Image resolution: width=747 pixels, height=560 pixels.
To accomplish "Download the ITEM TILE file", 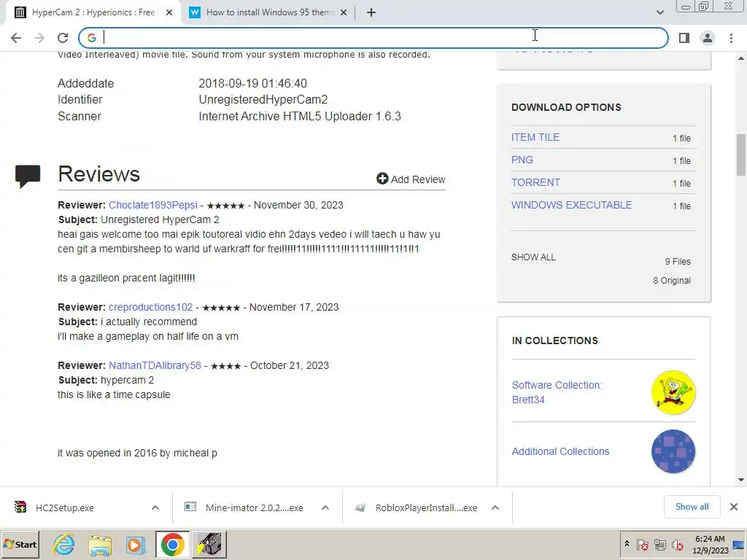I will click(535, 137).
